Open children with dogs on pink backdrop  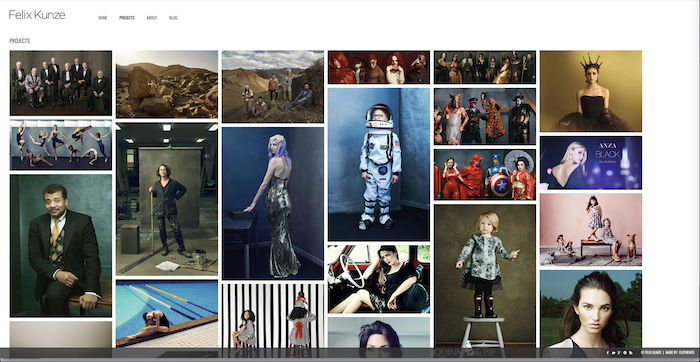pos(591,229)
